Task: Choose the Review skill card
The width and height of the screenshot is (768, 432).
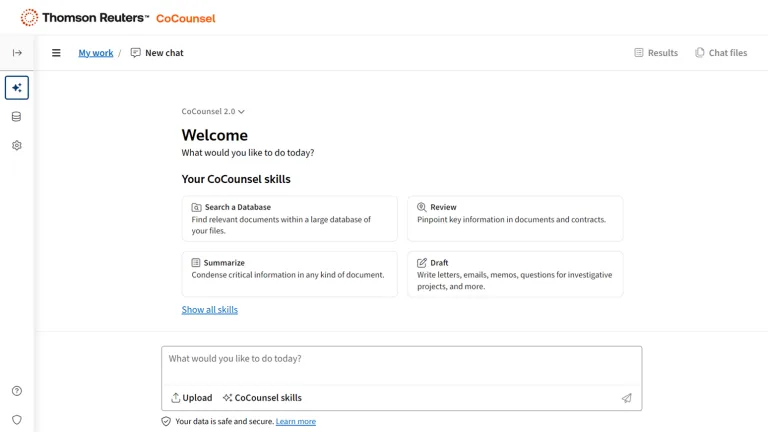Action: click(514, 219)
